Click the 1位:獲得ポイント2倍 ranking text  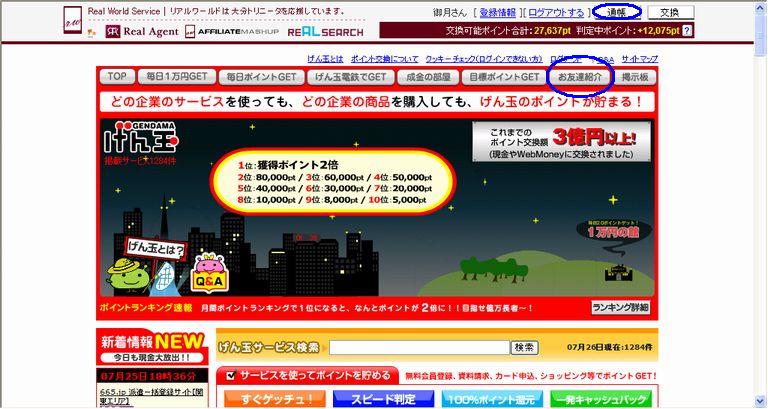point(288,165)
